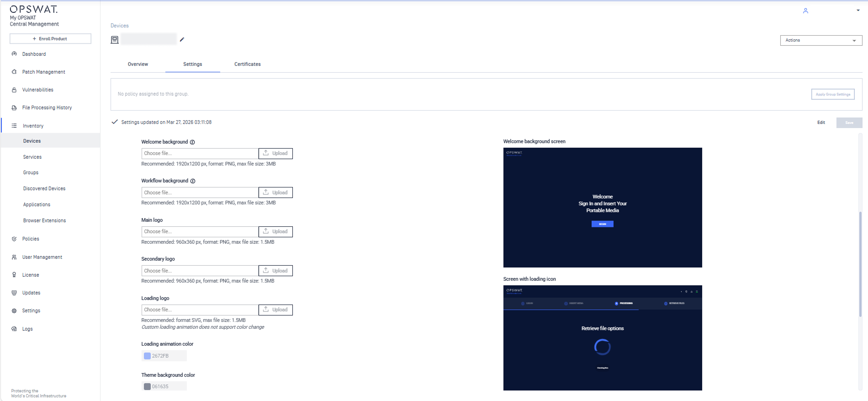Click the License badge icon

tap(14, 275)
